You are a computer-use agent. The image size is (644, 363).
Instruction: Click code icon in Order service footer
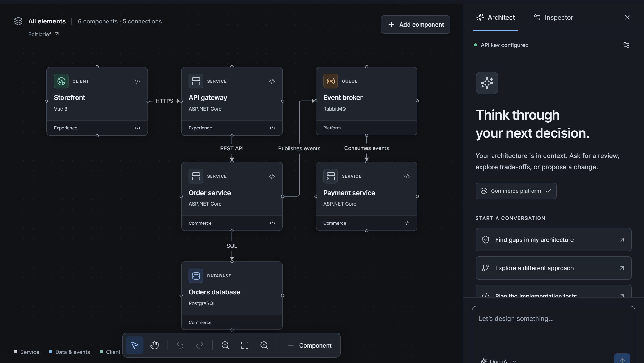(272, 223)
